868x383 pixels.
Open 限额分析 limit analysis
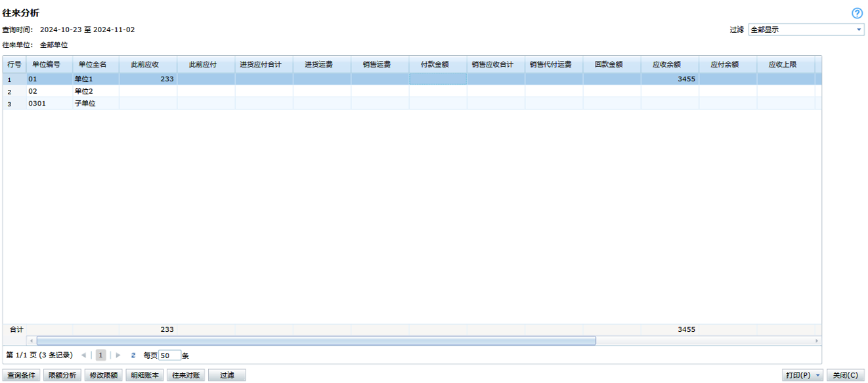point(62,375)
